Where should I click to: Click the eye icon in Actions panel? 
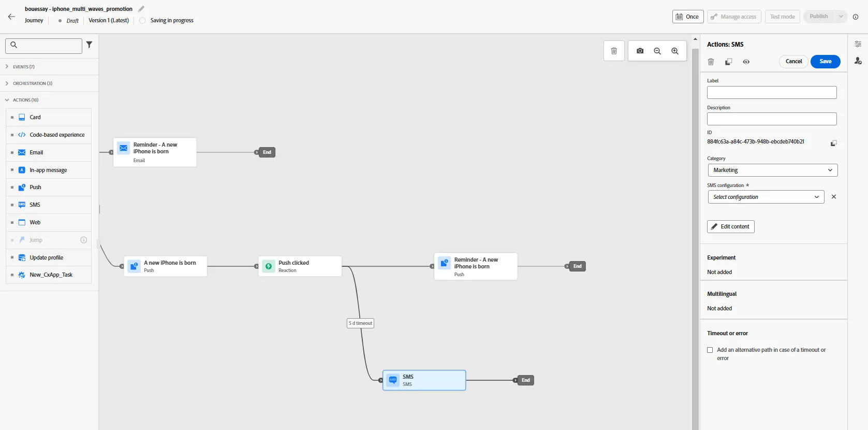[x=746, y=62]
